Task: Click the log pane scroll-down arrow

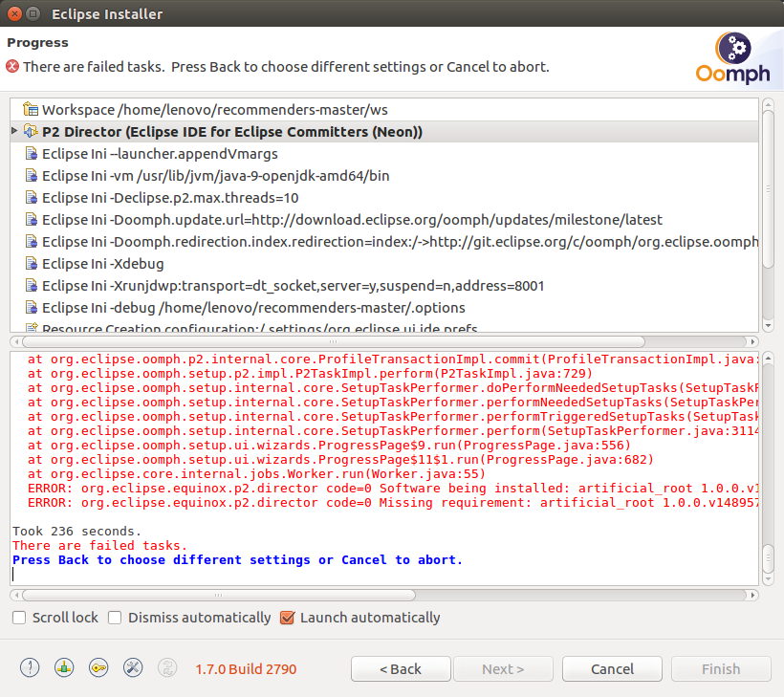Action: point(768,579)
